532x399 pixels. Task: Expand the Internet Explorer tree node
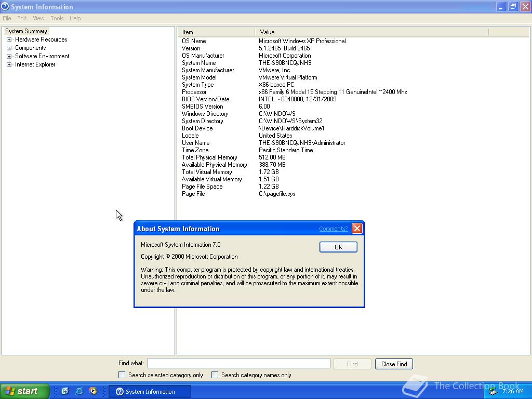click(x=9, y=65)
